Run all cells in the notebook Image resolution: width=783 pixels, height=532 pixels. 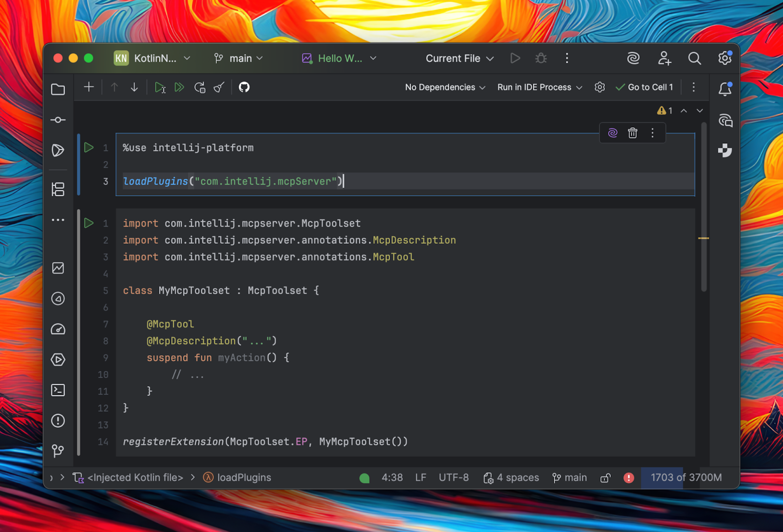click(x=179, y=87)
